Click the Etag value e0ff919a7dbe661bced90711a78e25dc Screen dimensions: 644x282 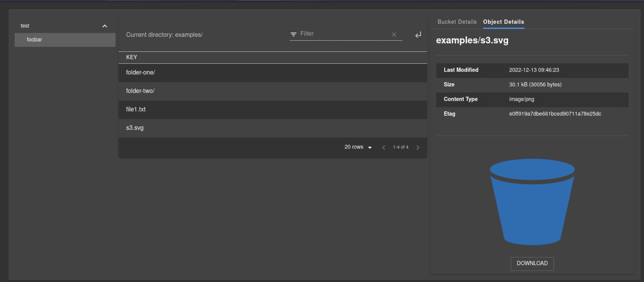[555, 114]
